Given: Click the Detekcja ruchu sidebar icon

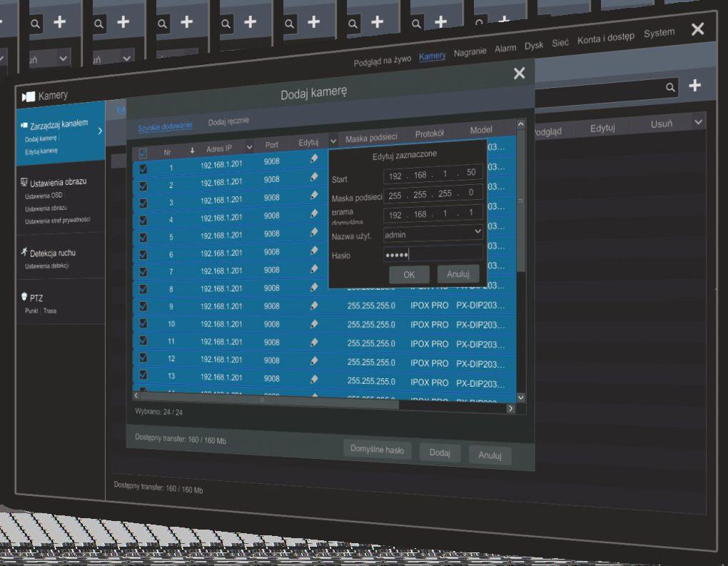Looking at the screenshot, I should [24, 252].
